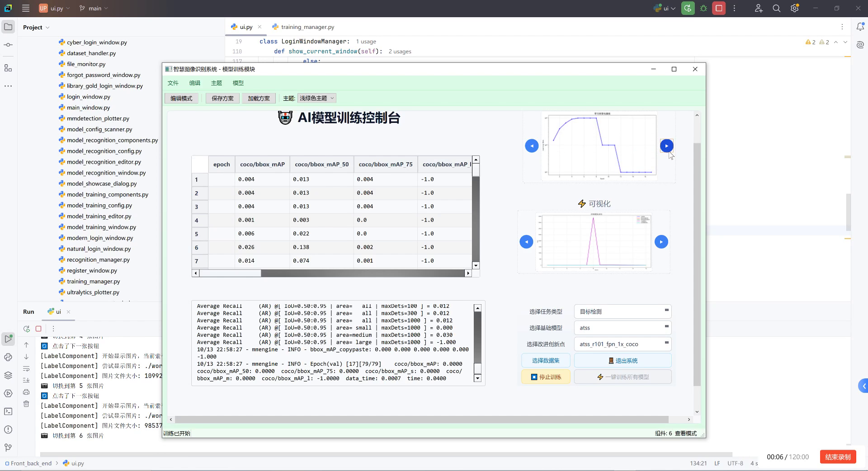868x471 pixels.
Task: Click the training log vertical scrollbar
Action: click(x=477, y=343)
